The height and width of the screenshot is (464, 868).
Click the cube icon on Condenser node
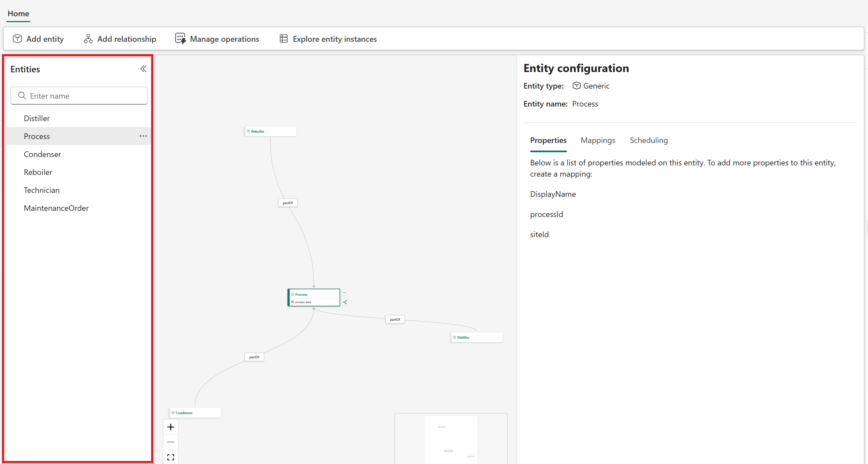click(x=173, y=413)
